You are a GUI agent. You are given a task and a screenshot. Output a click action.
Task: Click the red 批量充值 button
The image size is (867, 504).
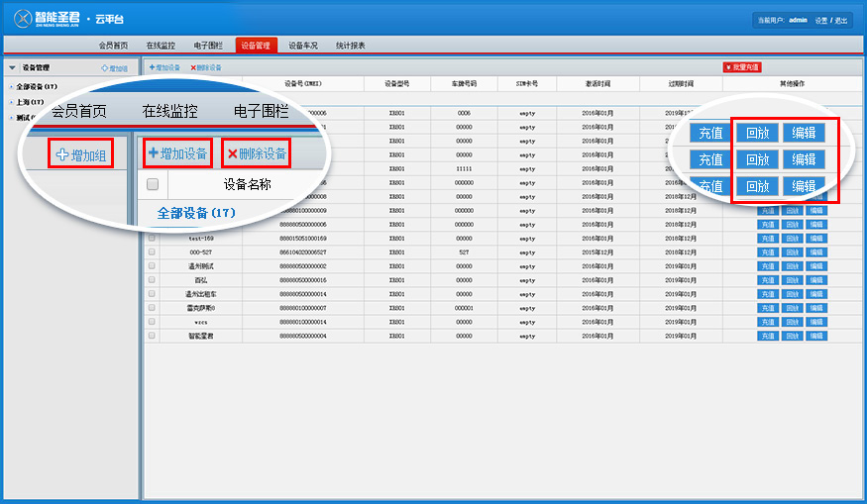click(x=742, y=67)
